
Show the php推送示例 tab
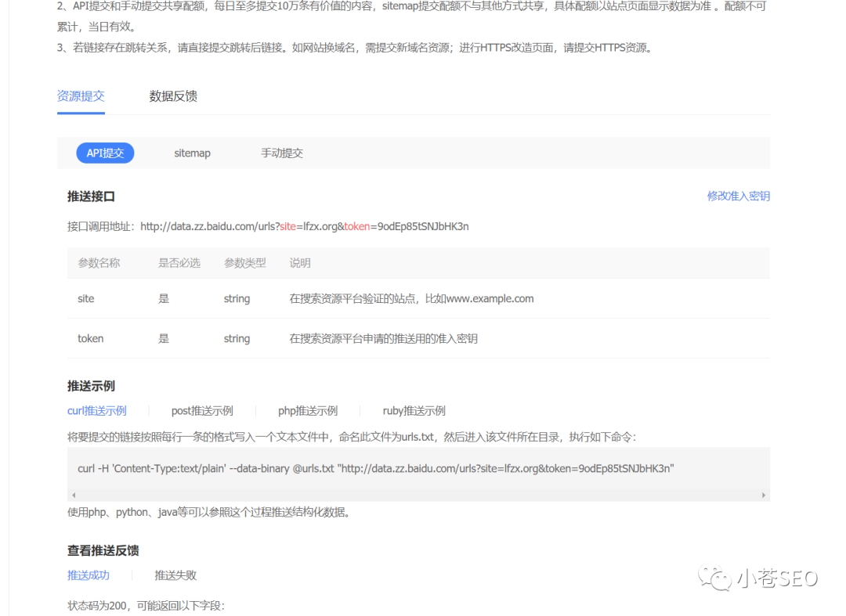coord(308,411)
